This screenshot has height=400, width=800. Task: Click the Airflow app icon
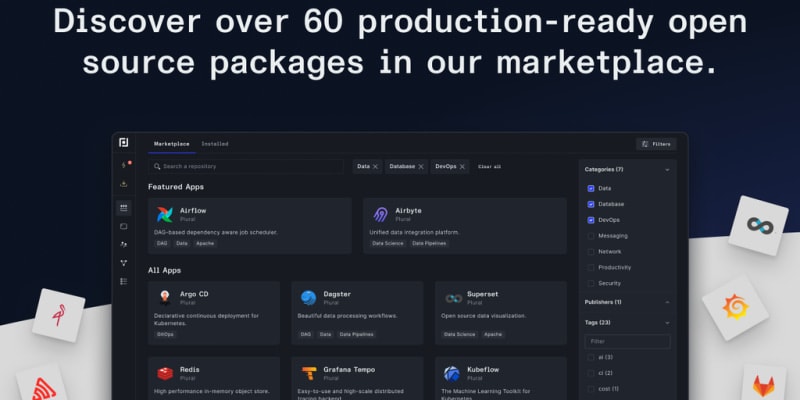pos(165,214)
